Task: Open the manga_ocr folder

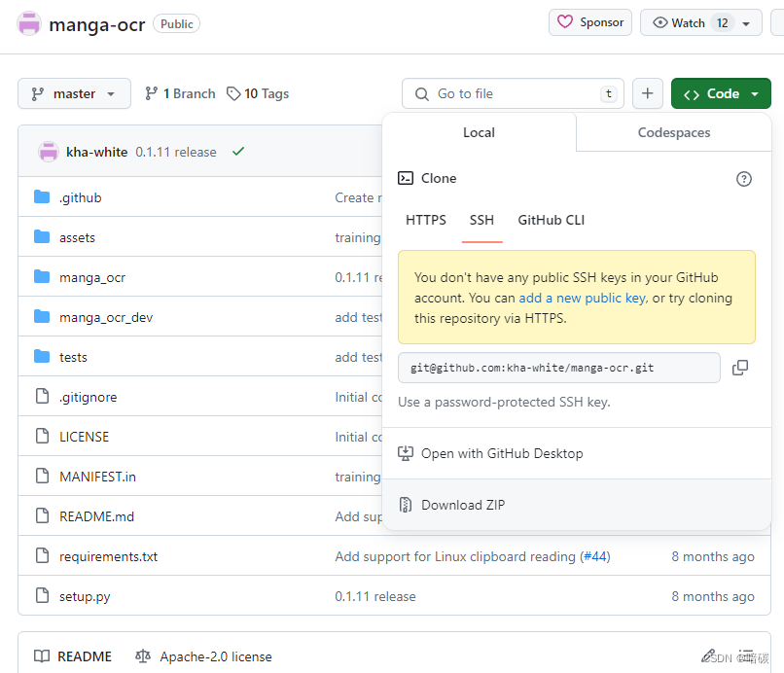Action: [92, 277]
